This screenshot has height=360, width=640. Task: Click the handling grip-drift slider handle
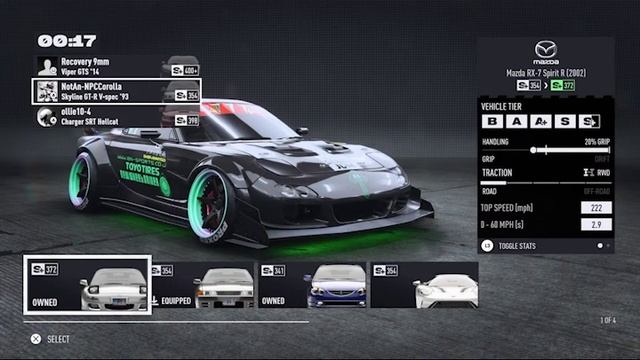pos(533,150)
